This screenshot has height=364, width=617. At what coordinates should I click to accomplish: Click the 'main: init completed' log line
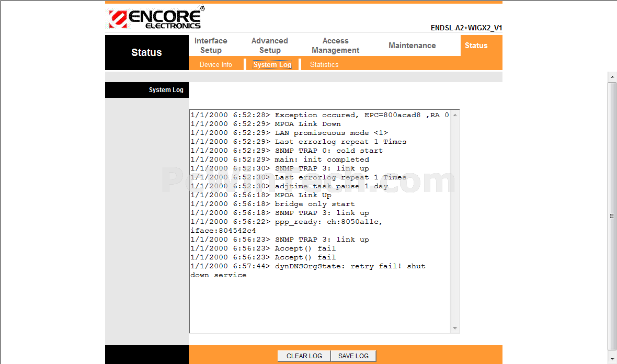(280, 160)
